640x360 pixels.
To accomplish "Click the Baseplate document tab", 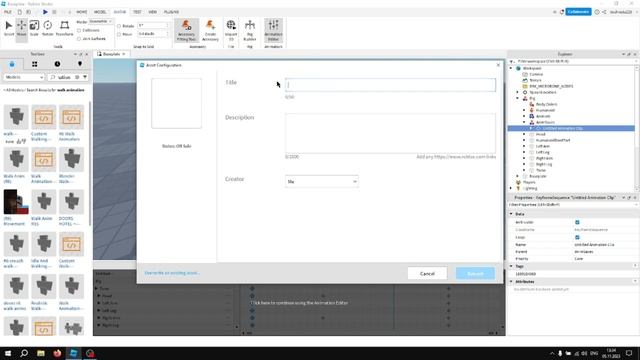I will [111, 54].
